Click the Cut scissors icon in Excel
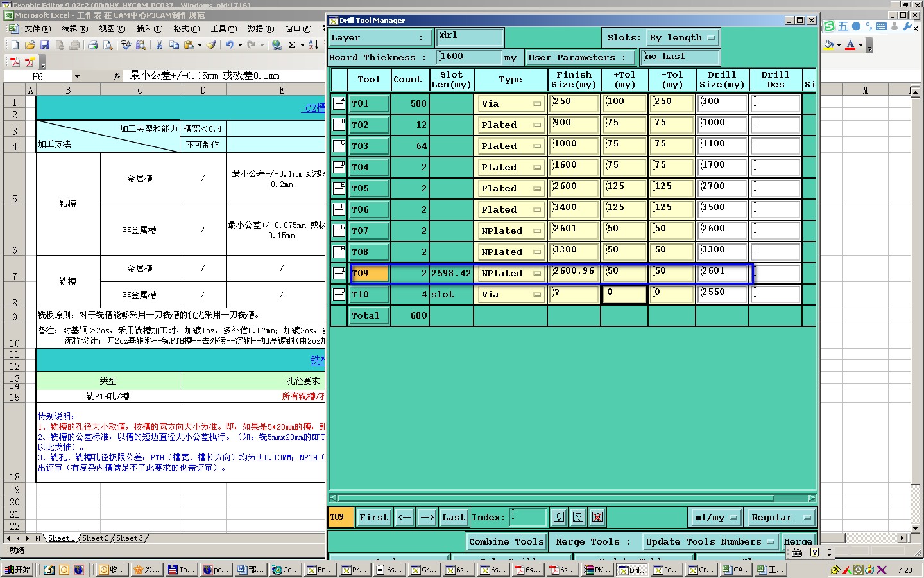 tap(159, 45)
